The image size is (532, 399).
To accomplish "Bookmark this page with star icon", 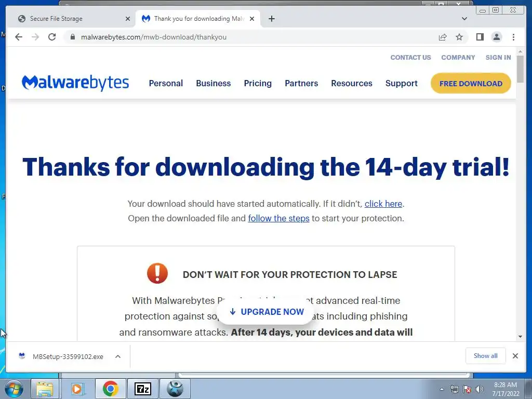I will point(459,37).
